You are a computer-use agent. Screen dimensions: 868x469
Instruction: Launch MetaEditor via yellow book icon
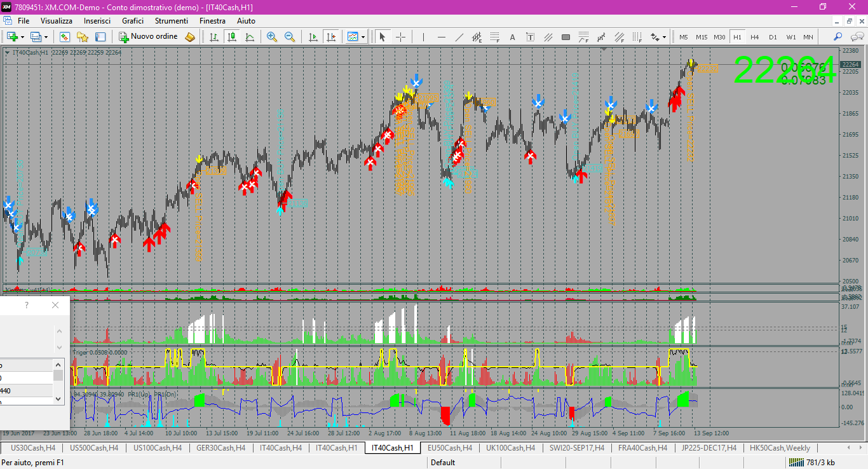point(190,37)
